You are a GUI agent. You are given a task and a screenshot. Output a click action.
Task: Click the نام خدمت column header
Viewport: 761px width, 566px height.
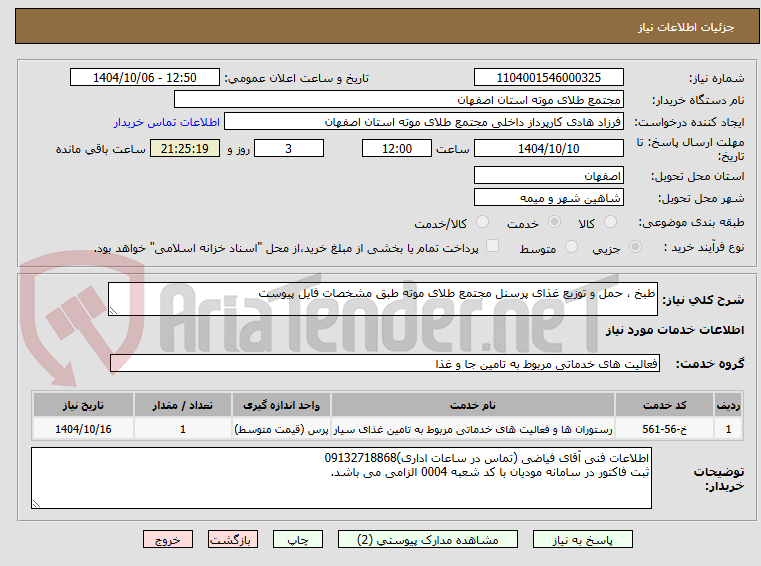pos(473,405)
